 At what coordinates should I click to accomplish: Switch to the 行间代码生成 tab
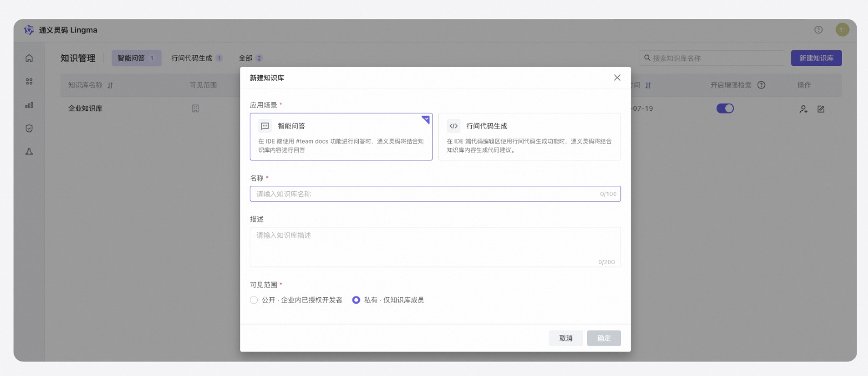(197, 58)
